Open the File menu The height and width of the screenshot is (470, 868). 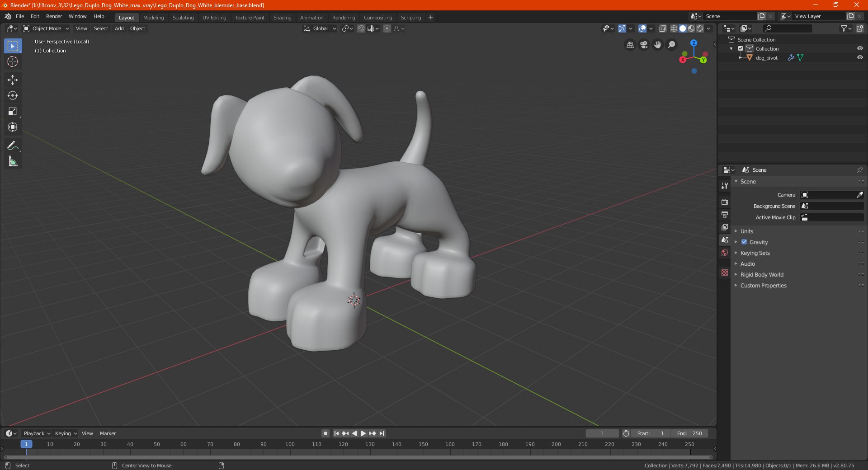coord(20,16)
